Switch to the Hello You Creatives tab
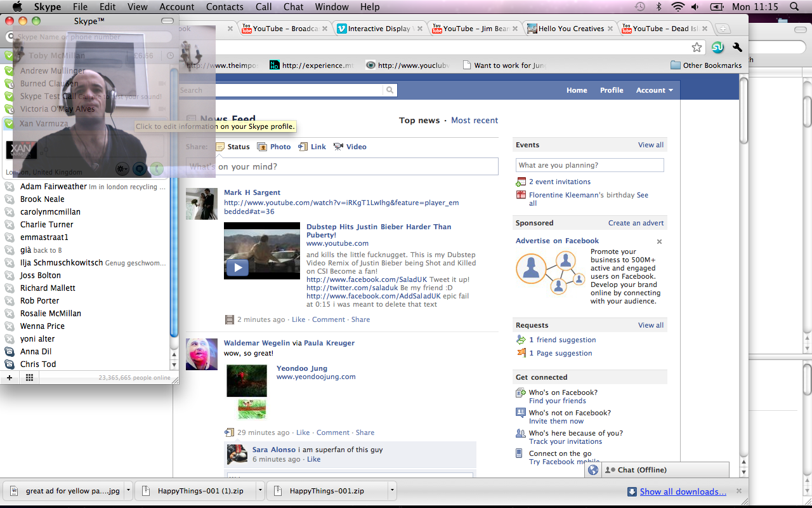This screenshot has height=508, width=812. point(570,29)
